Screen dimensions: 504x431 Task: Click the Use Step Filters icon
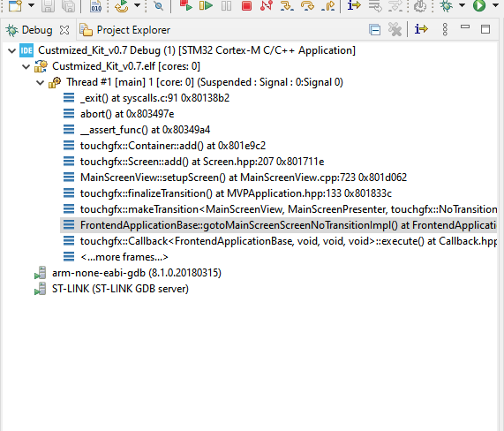click(x=395, y=5)
